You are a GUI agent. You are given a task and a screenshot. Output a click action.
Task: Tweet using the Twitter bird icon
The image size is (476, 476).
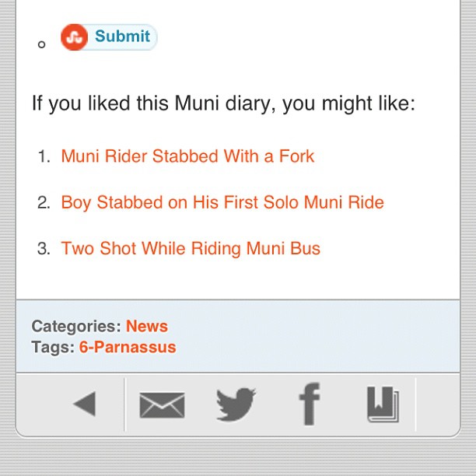click(236, 404)
